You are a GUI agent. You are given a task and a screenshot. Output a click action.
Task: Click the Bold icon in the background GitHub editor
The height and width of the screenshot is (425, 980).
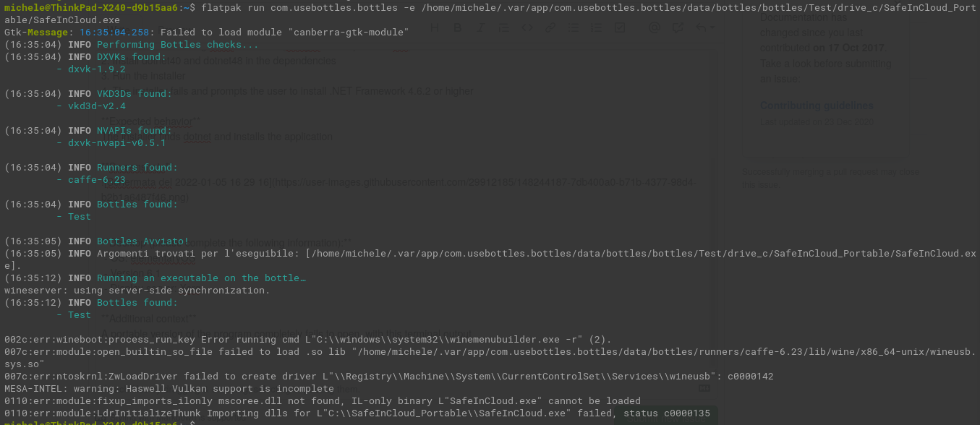pos(457,27)
